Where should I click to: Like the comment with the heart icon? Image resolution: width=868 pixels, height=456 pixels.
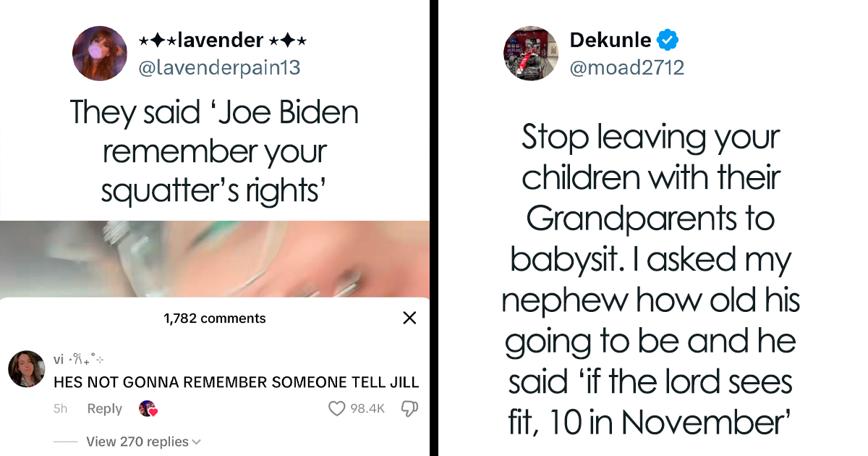pyautogui.click(x=337, y=409)
